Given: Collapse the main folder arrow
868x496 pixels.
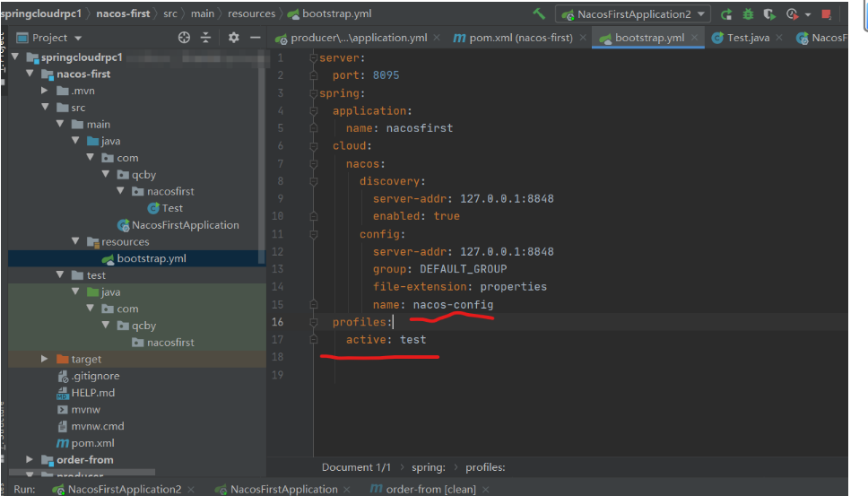Looking at the screenshot, I should coord(60,124).
